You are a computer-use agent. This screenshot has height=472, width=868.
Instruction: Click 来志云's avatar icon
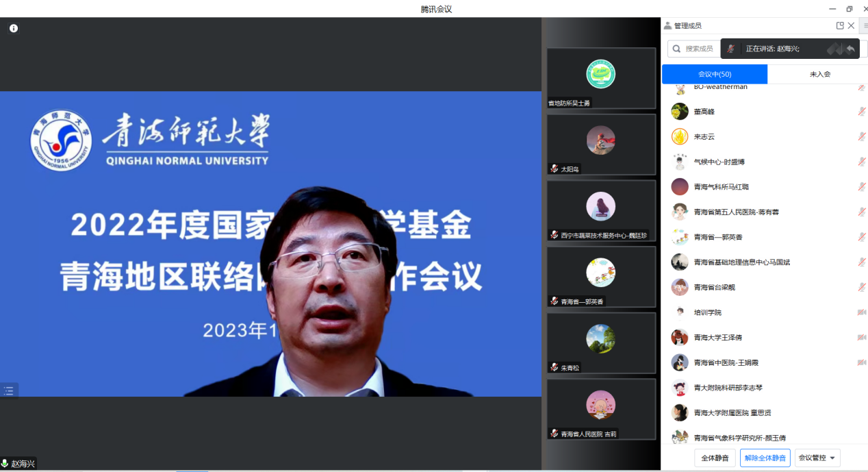tap(679, 136)
